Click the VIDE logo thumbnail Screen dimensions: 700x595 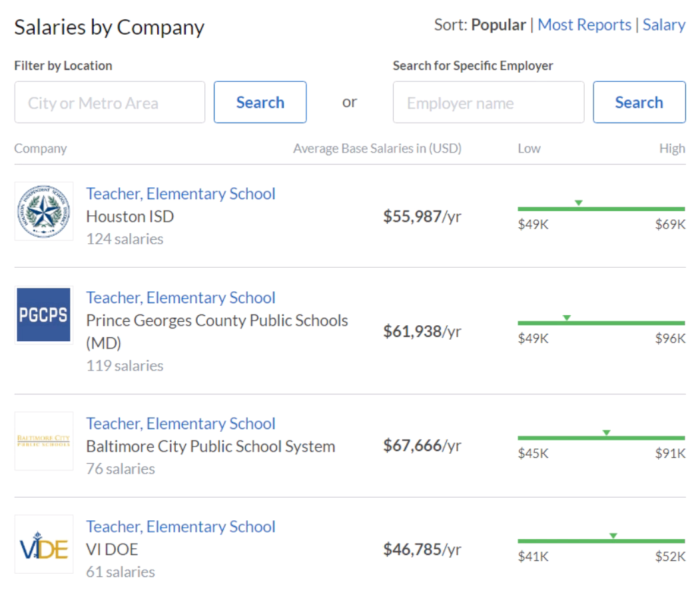coord(43,544)
